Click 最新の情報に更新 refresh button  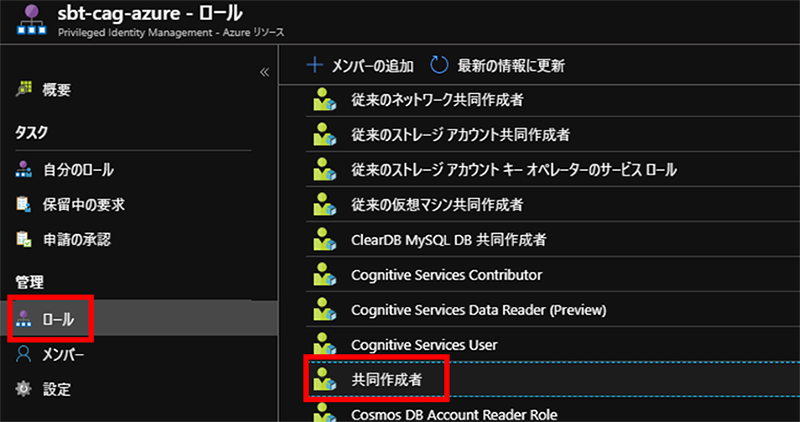497,66
